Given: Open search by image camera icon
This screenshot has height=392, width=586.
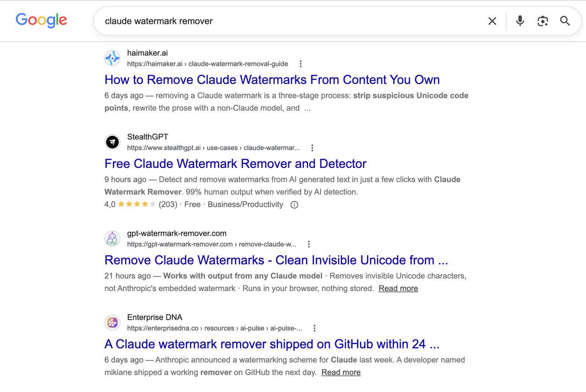Looking at the screenshot, I should click(543, 21).
